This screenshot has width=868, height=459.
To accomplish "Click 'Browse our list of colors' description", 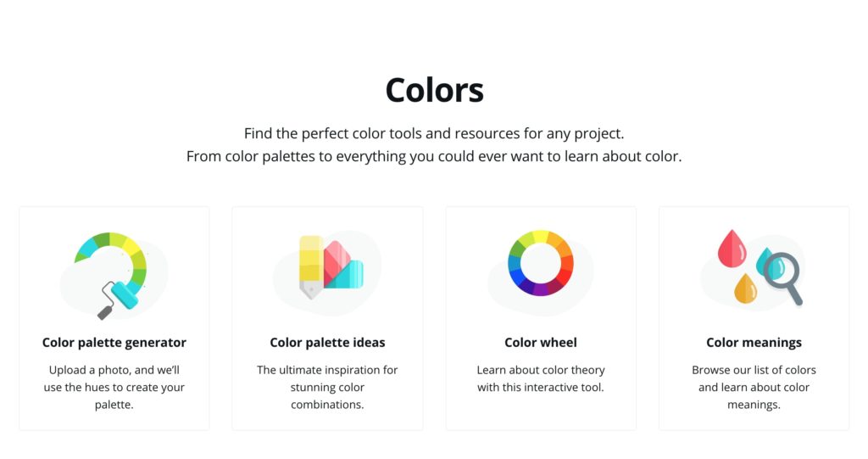I will pyautogui.click(x=754, y=387).
